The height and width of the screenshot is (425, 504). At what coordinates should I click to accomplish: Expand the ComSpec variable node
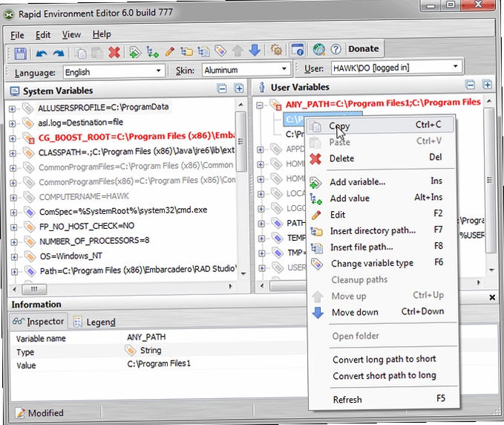click(x=13, y=212)
